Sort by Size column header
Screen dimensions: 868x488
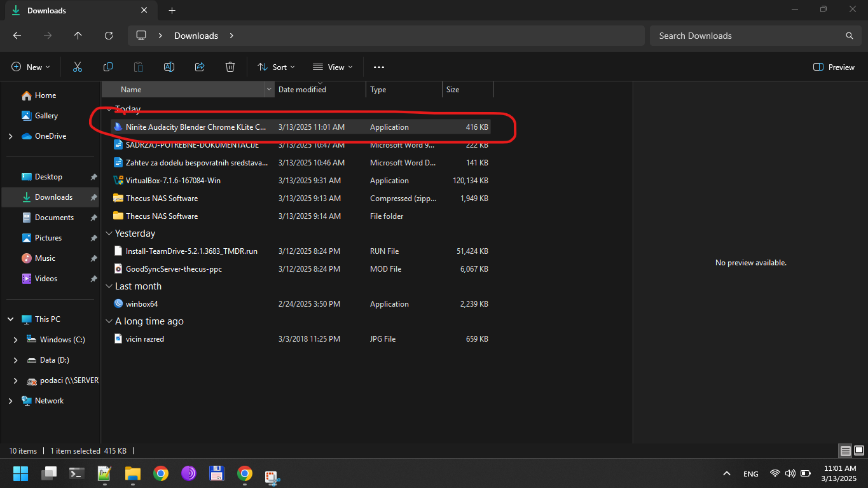467,90
